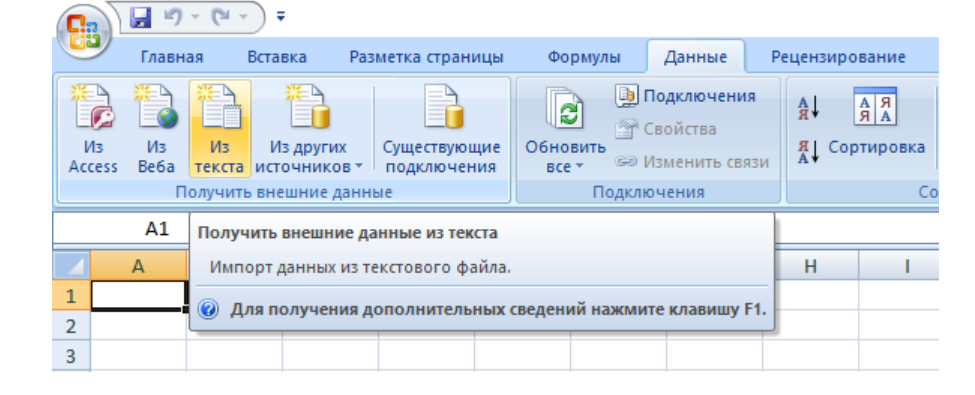Screen dimensions: 975x395
Task: Select row 3 header
Action: (72, 355)
